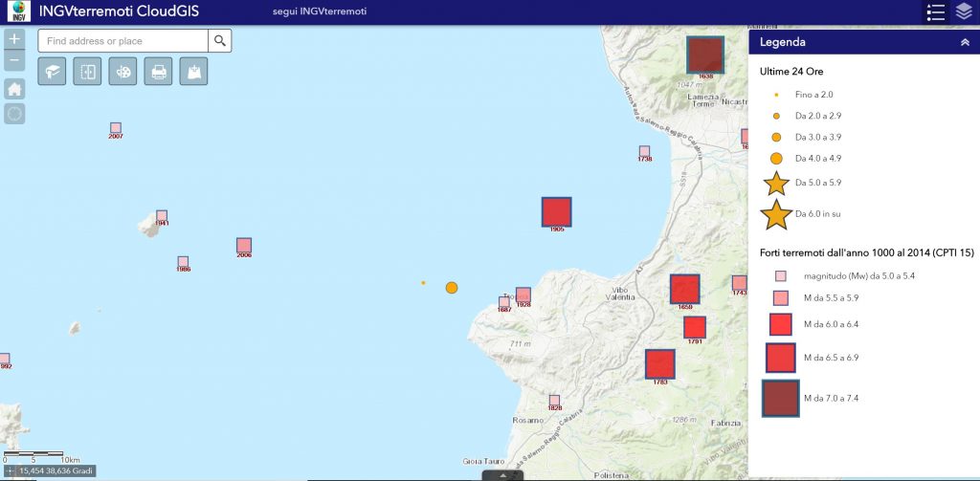Click the INGV logo in header
980x481 pixels.
point(17,12)
